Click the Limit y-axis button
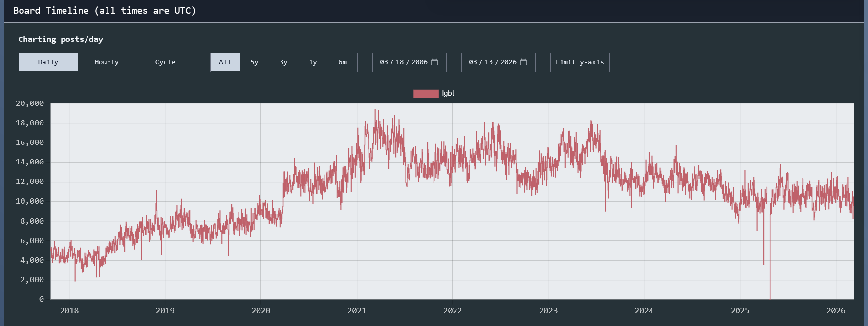Image resolution: width=868 pixels, height=326 pixels. 580,62
